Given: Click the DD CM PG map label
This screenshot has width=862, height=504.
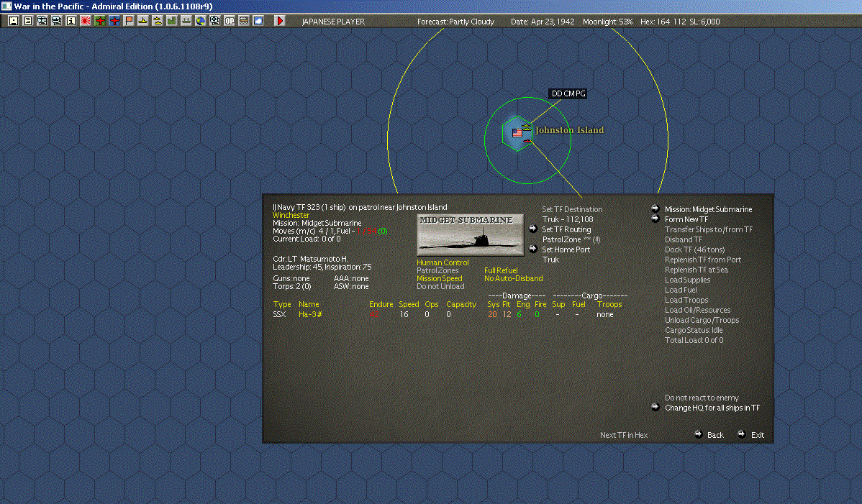Looking at the screenshot, I should (x=568, y=93).
